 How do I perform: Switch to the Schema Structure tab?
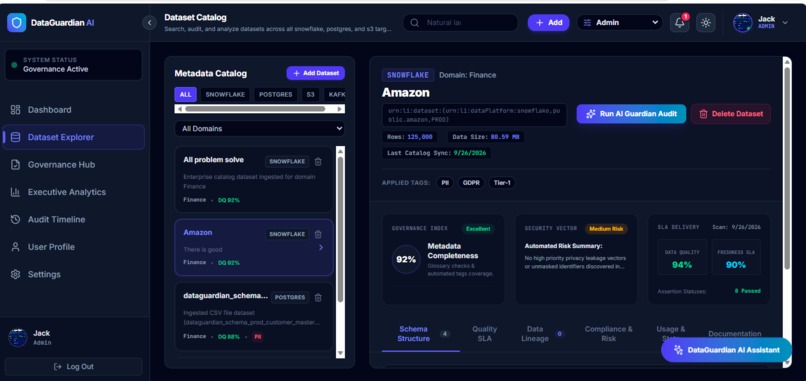[x=420, y=334]
